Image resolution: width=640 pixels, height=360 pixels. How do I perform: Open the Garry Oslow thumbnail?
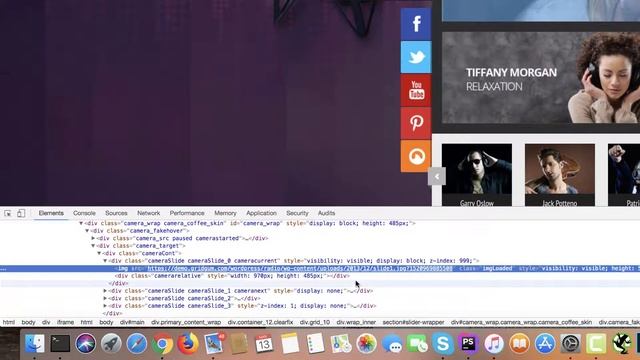tap(477, 175)
